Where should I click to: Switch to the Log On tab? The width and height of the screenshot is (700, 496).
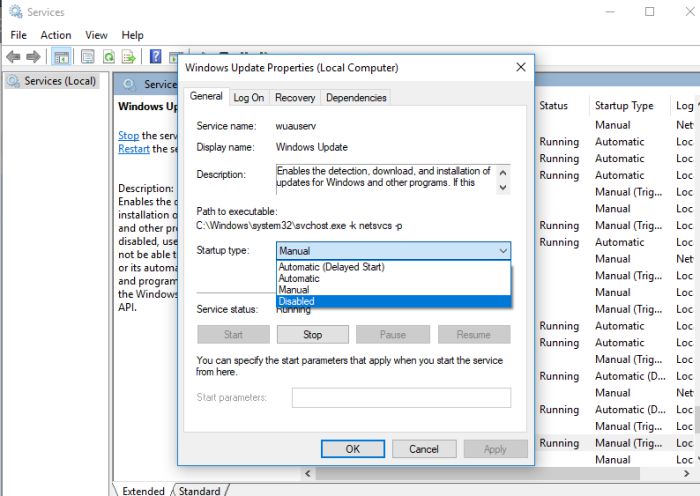coord(249,98)
